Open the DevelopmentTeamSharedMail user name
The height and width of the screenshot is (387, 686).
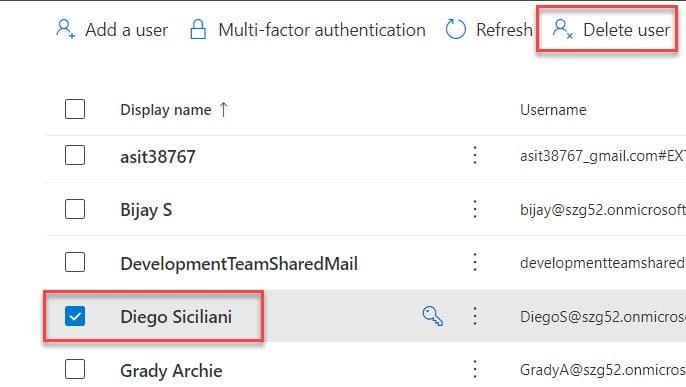coord(239,264)
